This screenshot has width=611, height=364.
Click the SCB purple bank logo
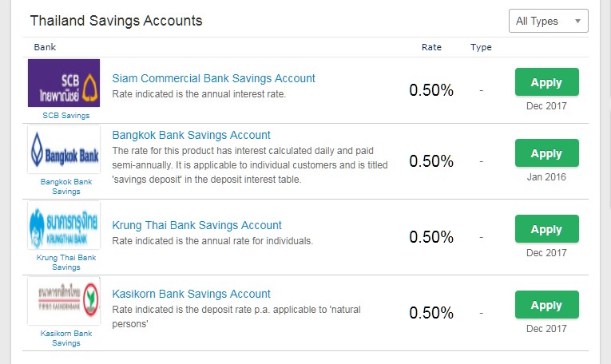(x=64, y=83)
